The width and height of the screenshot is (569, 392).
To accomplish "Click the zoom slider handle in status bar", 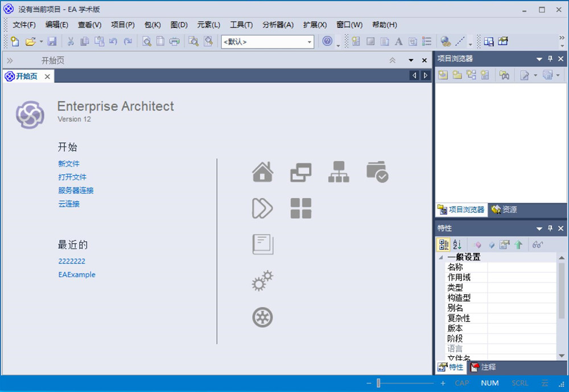I will pyautogui.click(x=378, y=383).
